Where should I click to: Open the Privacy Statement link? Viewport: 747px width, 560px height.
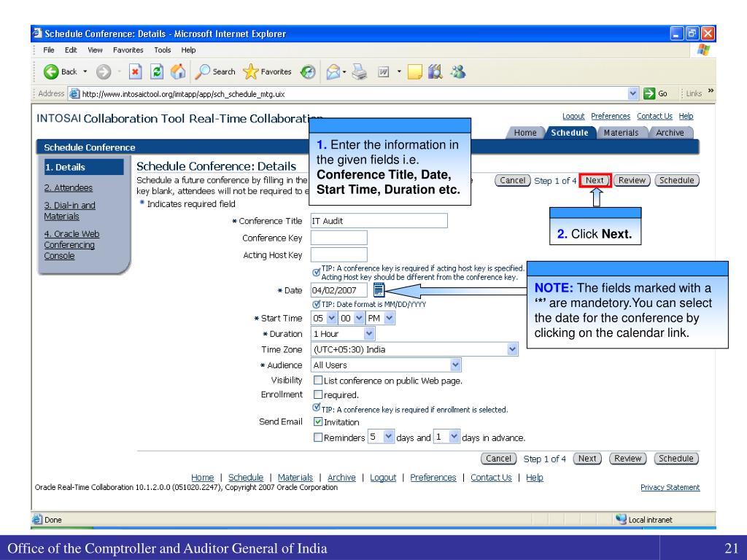[x=670, y=487]
